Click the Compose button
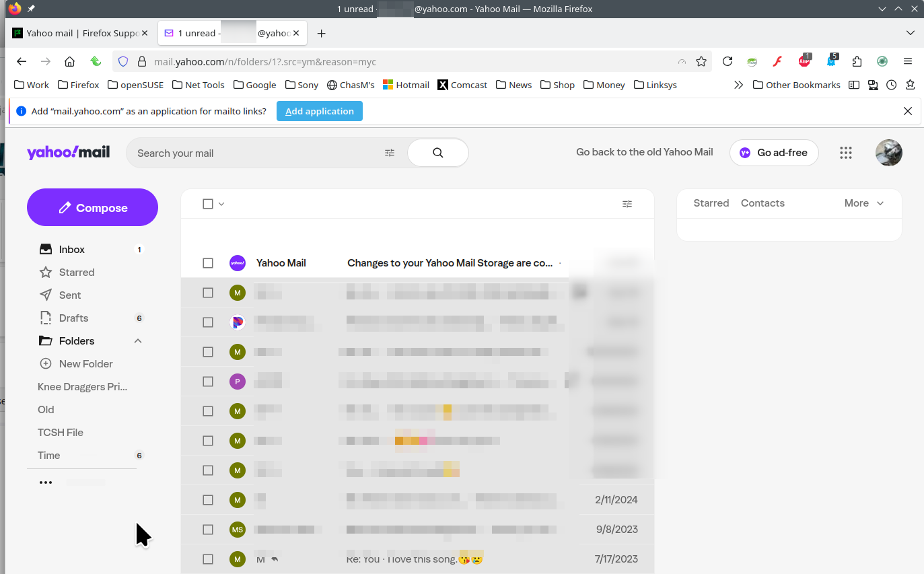This screenshot has height=574, width=924. coord(92,207)
